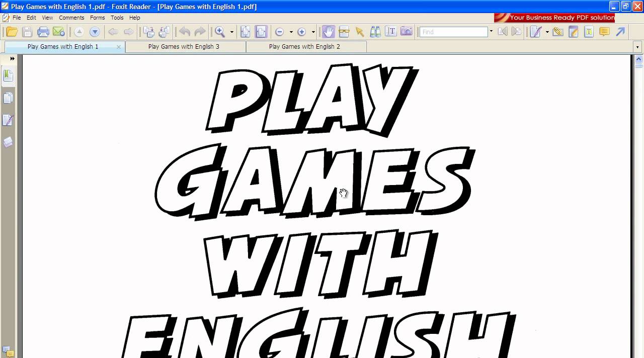Click the Find Next icon
The width and height of the screenshot is (644, 358).
pos(517,32)
